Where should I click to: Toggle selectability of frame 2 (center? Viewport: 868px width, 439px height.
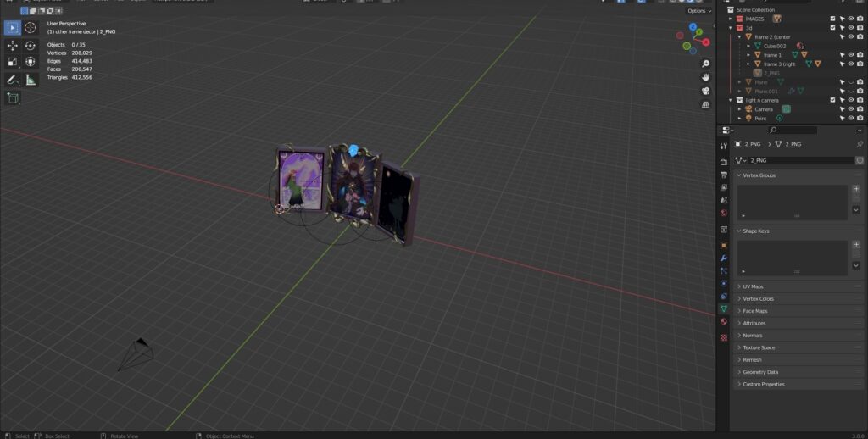coord(842,37)
